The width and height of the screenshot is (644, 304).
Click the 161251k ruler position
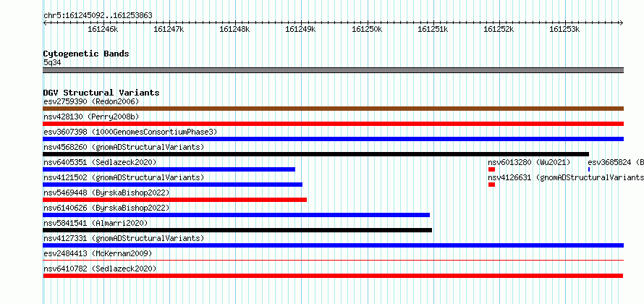[433, 30]
